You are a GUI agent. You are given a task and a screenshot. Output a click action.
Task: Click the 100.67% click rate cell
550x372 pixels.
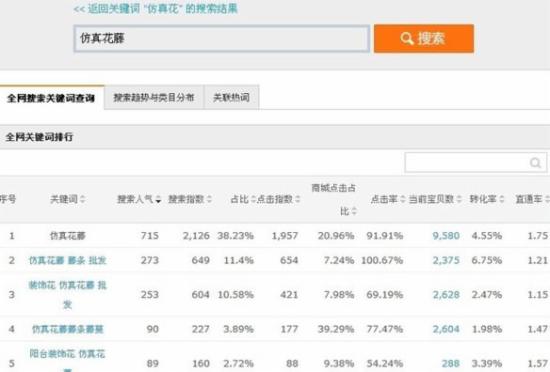[x=382, y=260]
